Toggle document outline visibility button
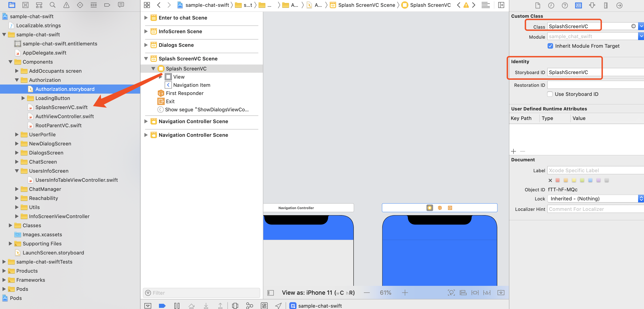The width and height of the screenshot is (644, 309). click(271, 293)
